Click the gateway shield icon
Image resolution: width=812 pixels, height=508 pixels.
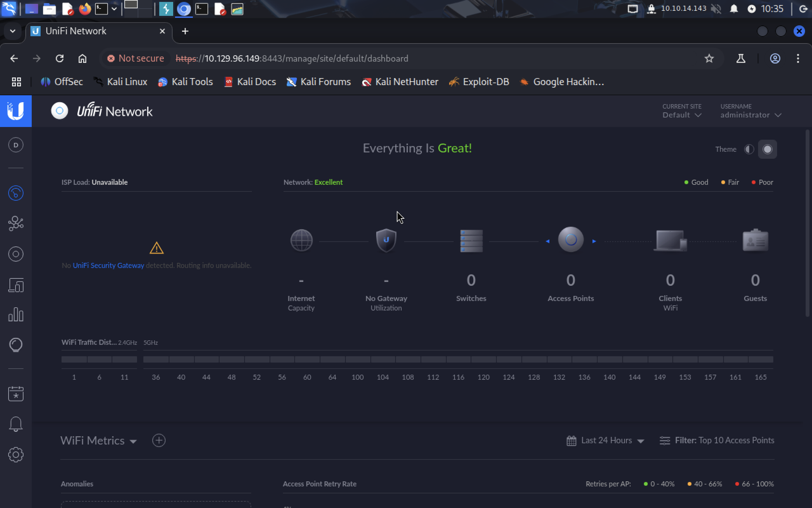tap(386, 240)
